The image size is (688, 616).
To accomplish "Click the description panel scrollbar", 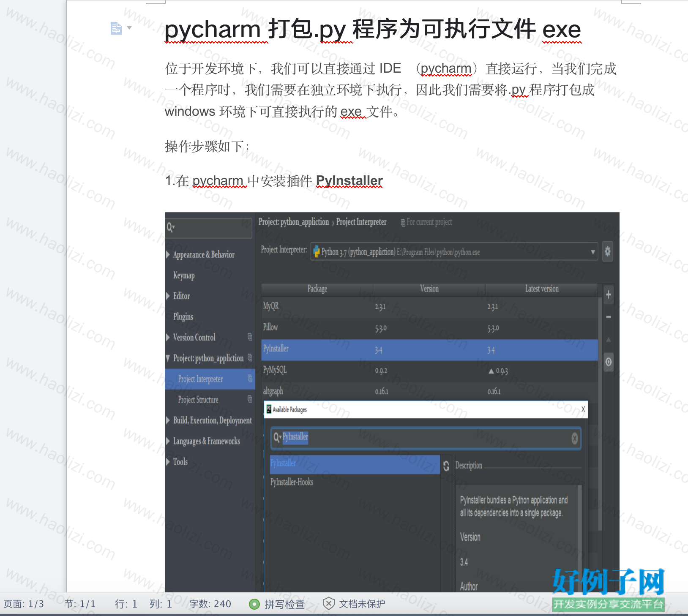I will (579, 539).
